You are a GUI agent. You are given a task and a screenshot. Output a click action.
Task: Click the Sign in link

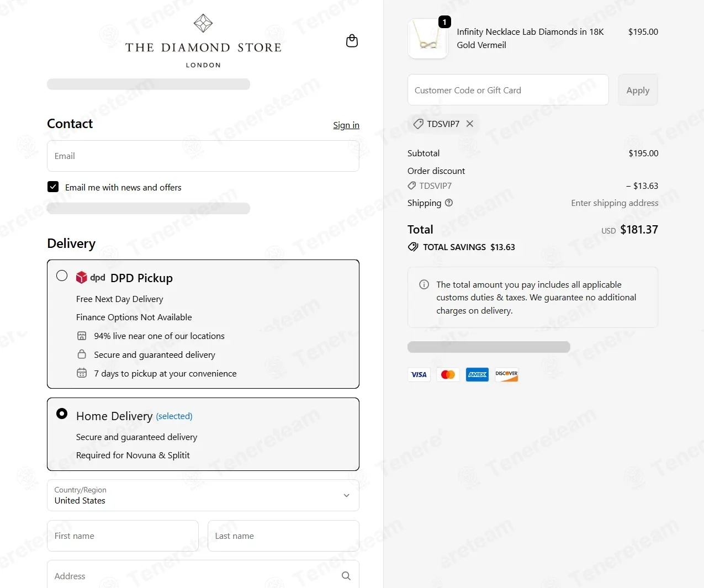click(346, 125)
